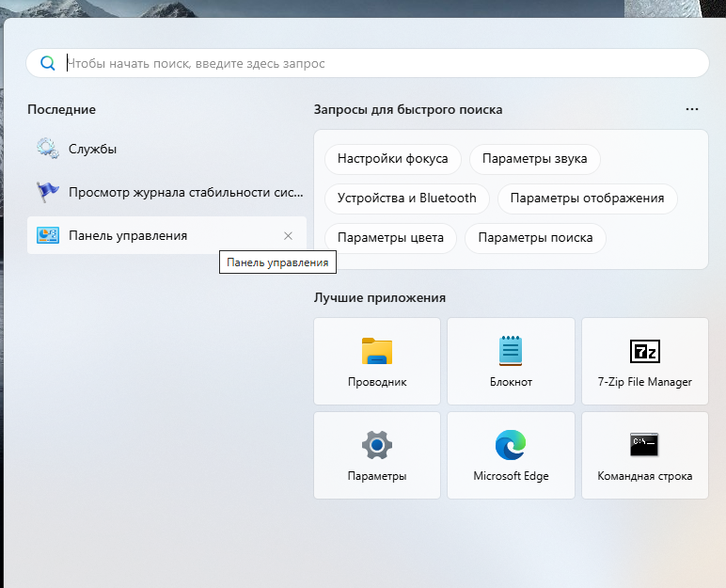This screenshot has width=726, height=588.
Task: Launch Microsoft Edge icon
Action: [511, 445]
